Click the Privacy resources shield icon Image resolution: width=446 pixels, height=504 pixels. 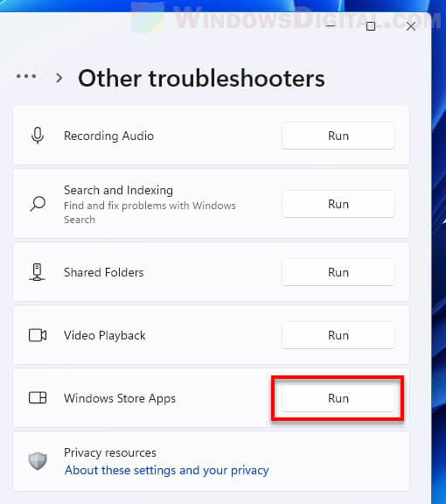coord(38,461)
